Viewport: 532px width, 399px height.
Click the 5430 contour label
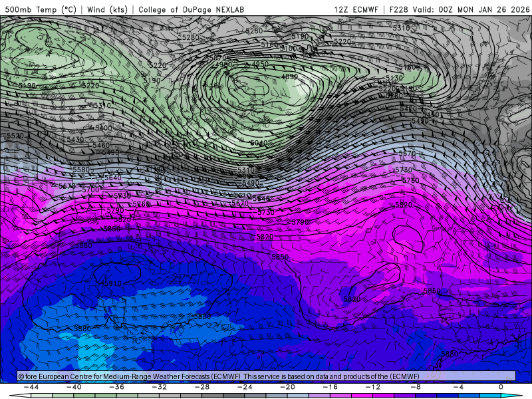pos(75,140)
